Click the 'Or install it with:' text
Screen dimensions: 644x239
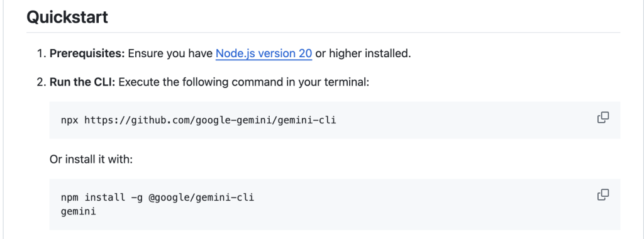coord(91,158)
